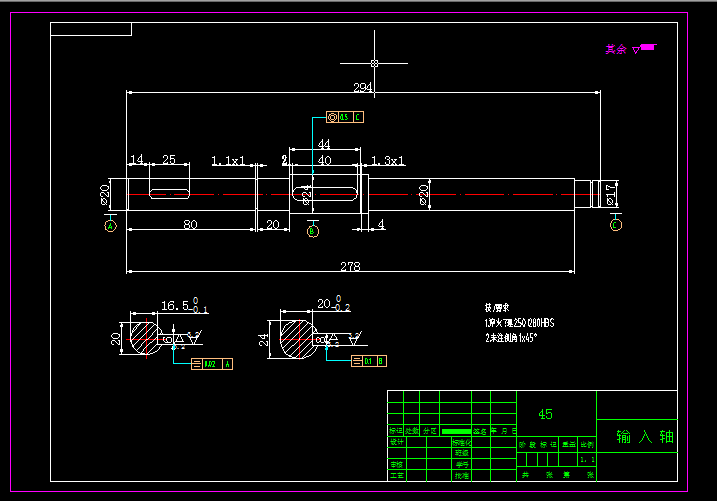Image resolution: width=717 pixels, height=501 pixels.
Task: Select datum marker A
Action: tap(110, 226)
